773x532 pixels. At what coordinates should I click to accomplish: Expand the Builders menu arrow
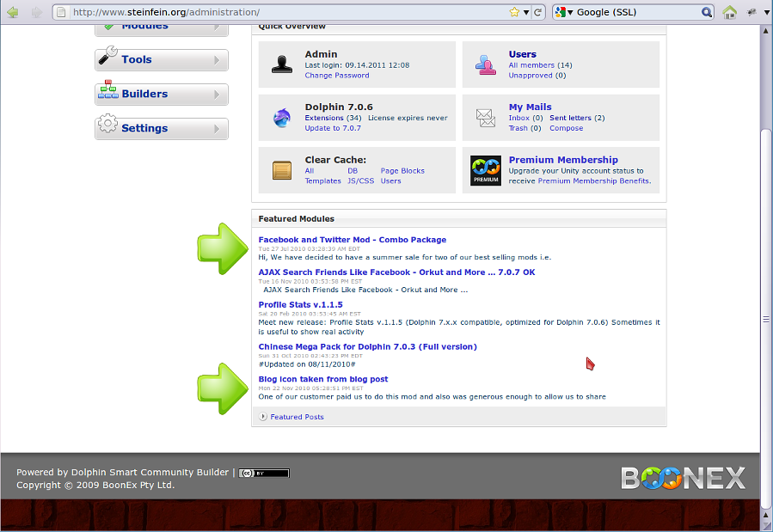click(x=217, y=95)
